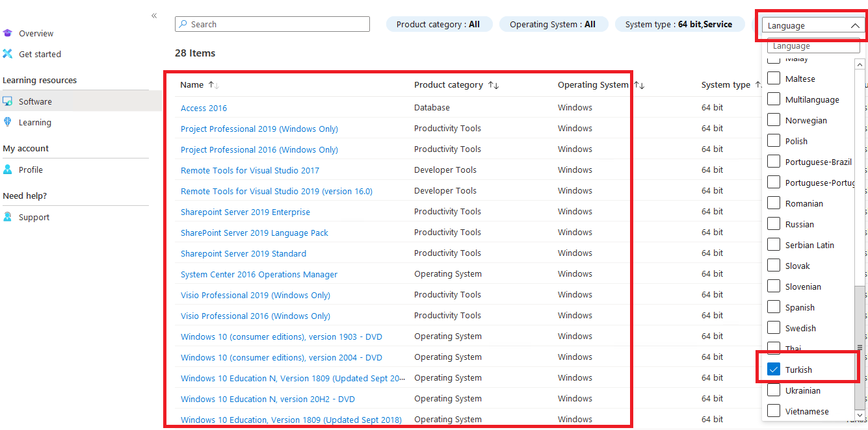Check the Serbian Latin checkbox
The image size is (868, 430).
[x=774, y=245]
